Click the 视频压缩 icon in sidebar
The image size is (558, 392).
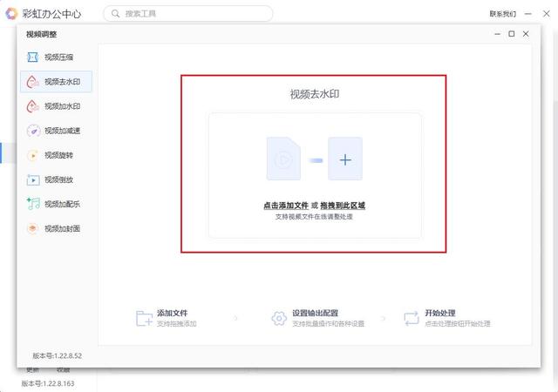click(x=32, y=57)
